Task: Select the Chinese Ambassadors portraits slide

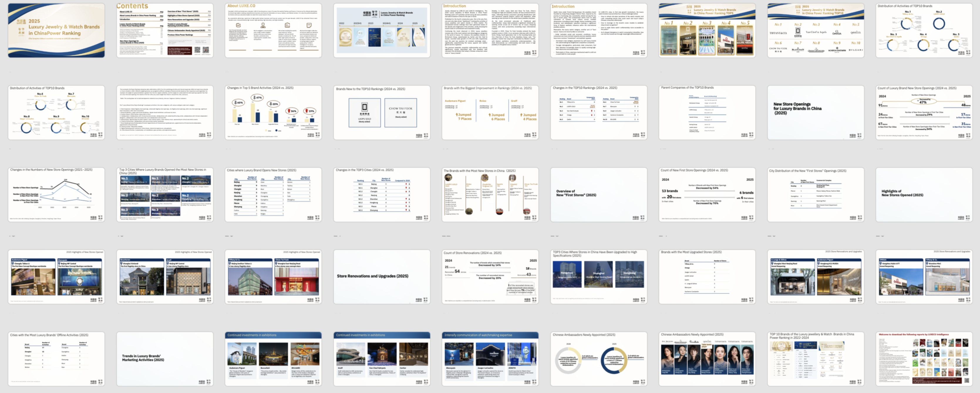Action: pyautogui.click(x=707, y=359)
